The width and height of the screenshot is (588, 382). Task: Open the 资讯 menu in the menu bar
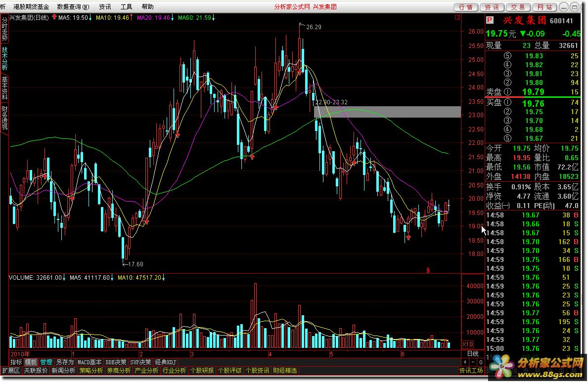click(105, 7)
